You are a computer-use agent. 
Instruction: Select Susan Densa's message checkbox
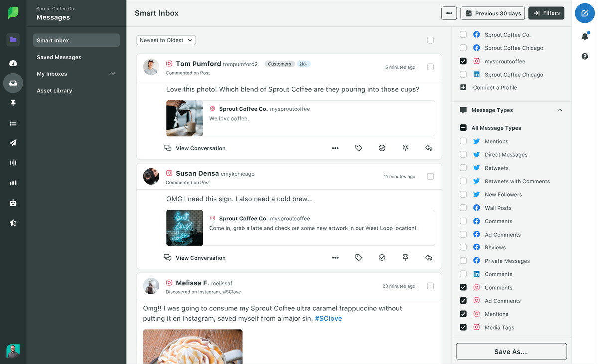(430, 176)
